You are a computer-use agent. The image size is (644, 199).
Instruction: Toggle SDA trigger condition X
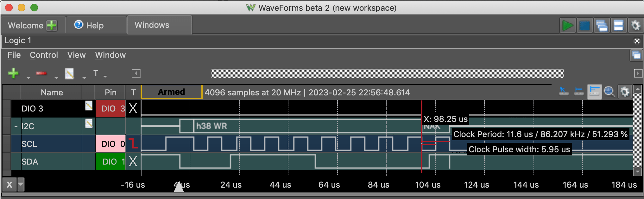click(x=133, y=161)
